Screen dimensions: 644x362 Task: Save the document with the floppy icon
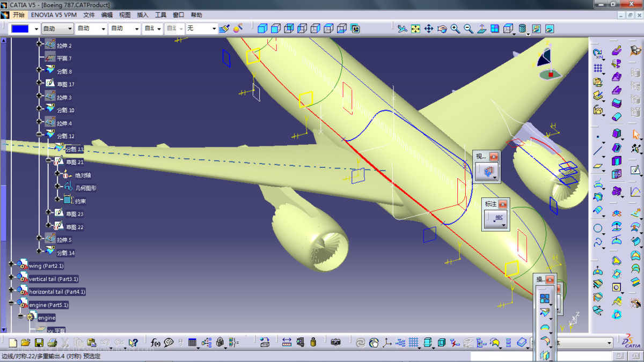point(39,343)
